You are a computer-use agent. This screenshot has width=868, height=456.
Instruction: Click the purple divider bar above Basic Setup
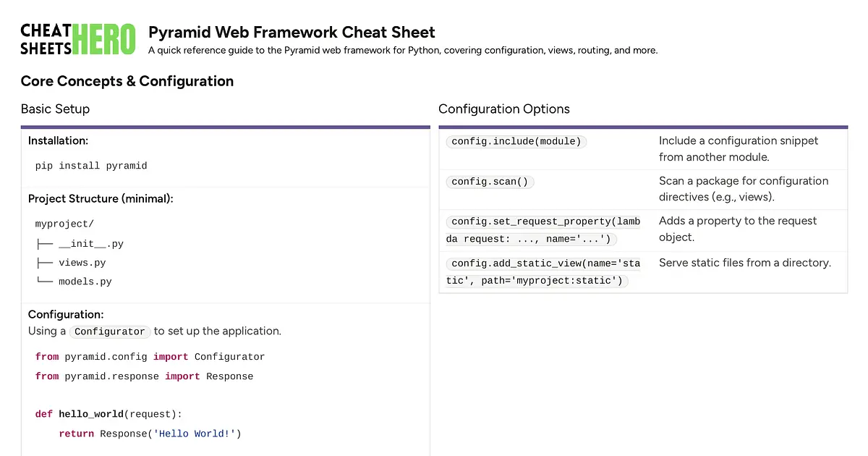coord(225,126)
